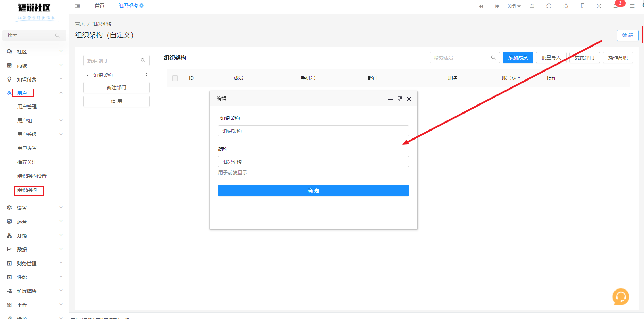
Task: Open 推荐关注 in the sidebar
Action: point(27,162)
